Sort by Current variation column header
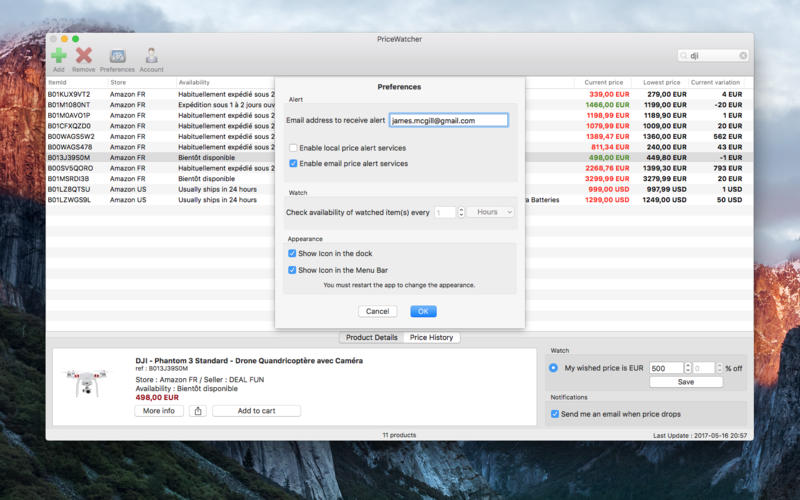The height and width of the screenshot is (500, 800). tap(715, 82)
